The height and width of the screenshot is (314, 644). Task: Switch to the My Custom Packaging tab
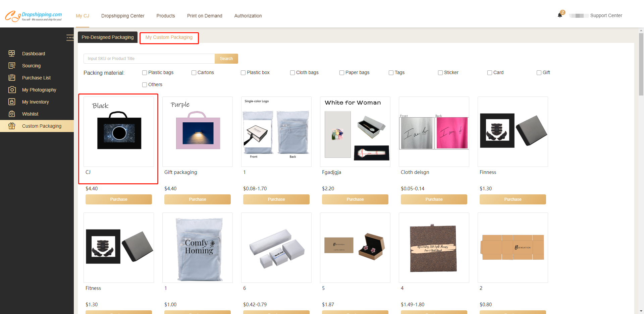pyautogui.click(x=169, y=37)
